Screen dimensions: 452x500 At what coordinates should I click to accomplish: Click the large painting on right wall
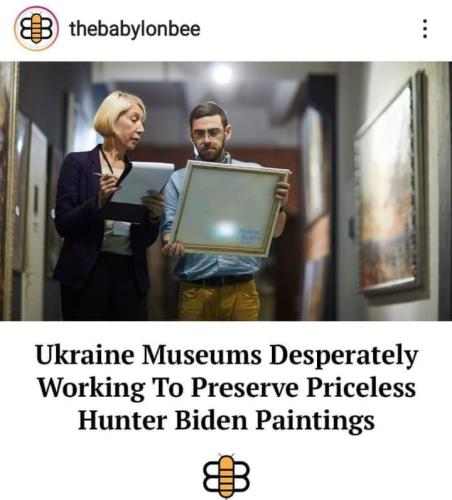(x=391, y=185)
